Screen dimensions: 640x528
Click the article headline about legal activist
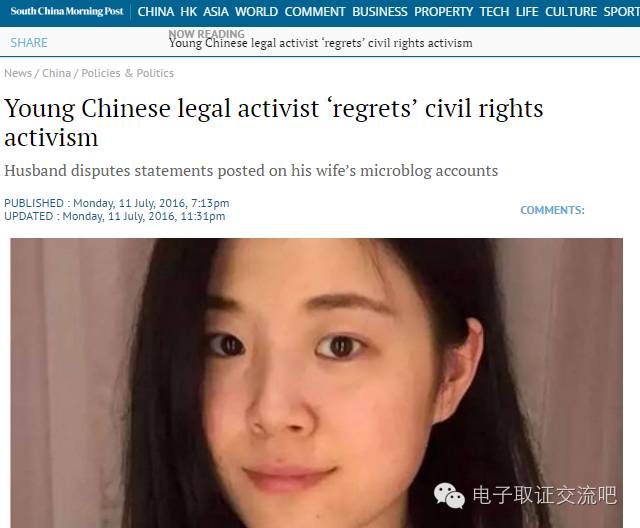click(273, 122)
